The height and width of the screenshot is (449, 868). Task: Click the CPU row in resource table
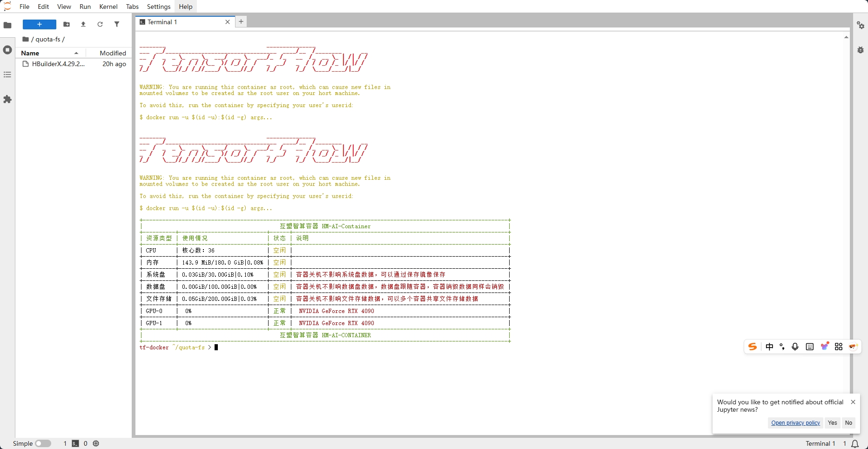[325, 251]
